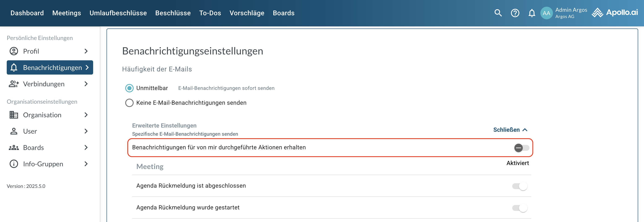Open Boards under Organisationseinstellungen
Screen dimensions: 644x222
tap(34, 148)
